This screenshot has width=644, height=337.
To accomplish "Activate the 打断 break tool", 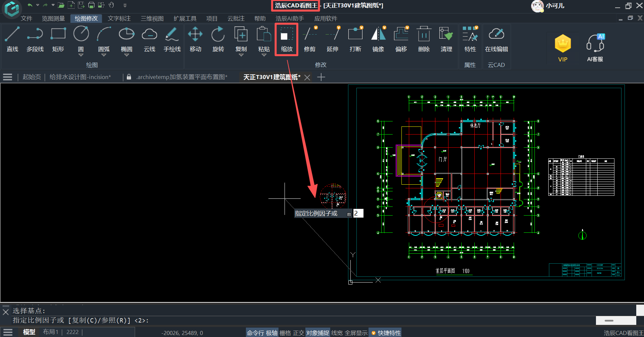I will (355, 40).
